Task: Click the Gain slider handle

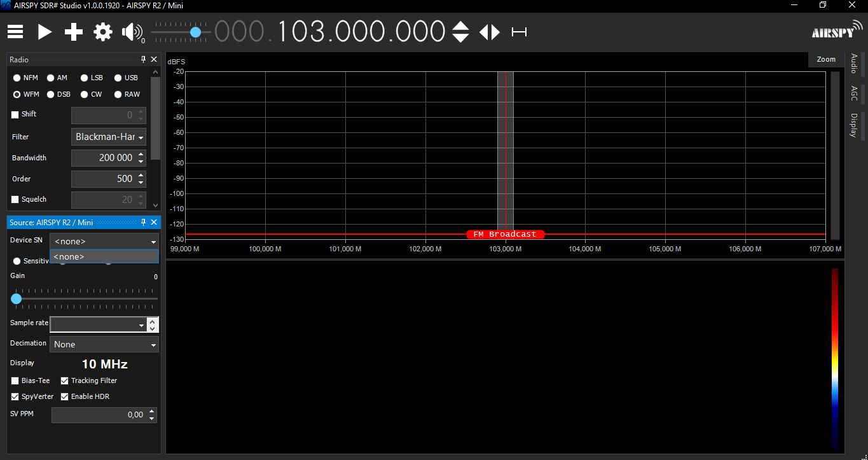Action: tap(17, 298)
